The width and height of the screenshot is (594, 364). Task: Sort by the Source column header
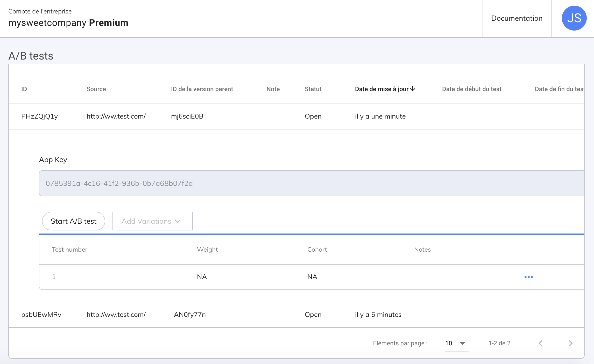pyautogui.click(x=96, y=89)
